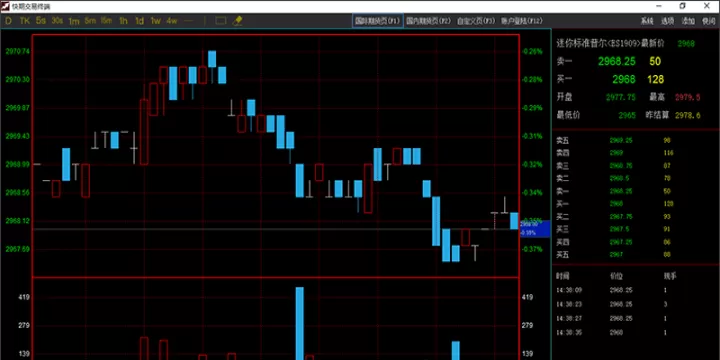Select the 卖二 row price 2968.5
Screen dimensions: 720x360
pyautogui.click(x=619, y=178)
